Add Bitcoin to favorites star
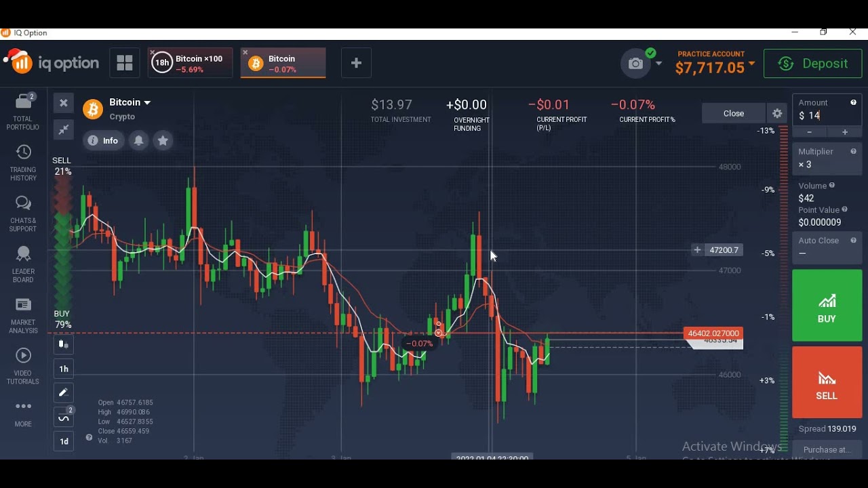Image resolution: width=868 pixels, height=488 pixels. [x=163, y=140]
